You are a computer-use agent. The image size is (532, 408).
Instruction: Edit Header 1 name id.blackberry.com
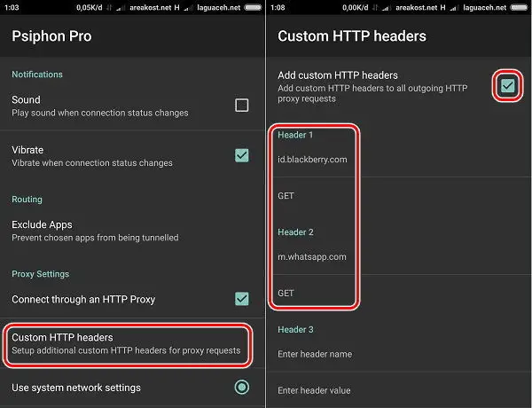(399, 160)
